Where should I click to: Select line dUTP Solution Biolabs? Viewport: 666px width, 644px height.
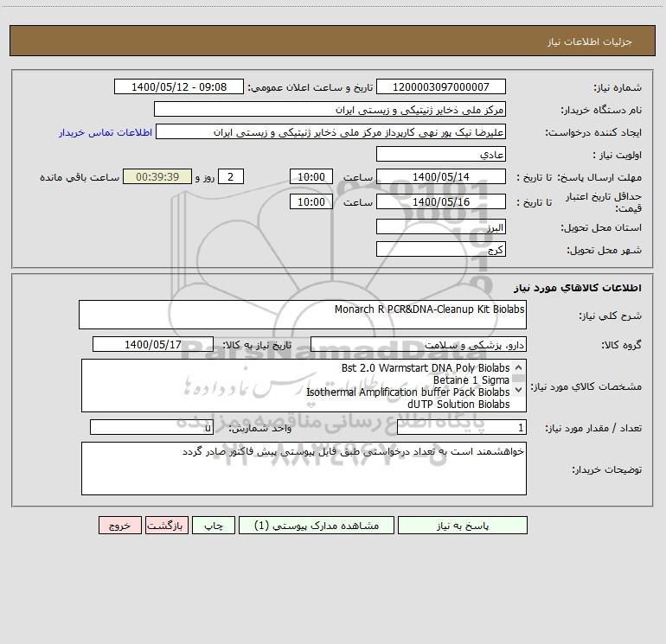pyautogui.click(x=458, y=405)
